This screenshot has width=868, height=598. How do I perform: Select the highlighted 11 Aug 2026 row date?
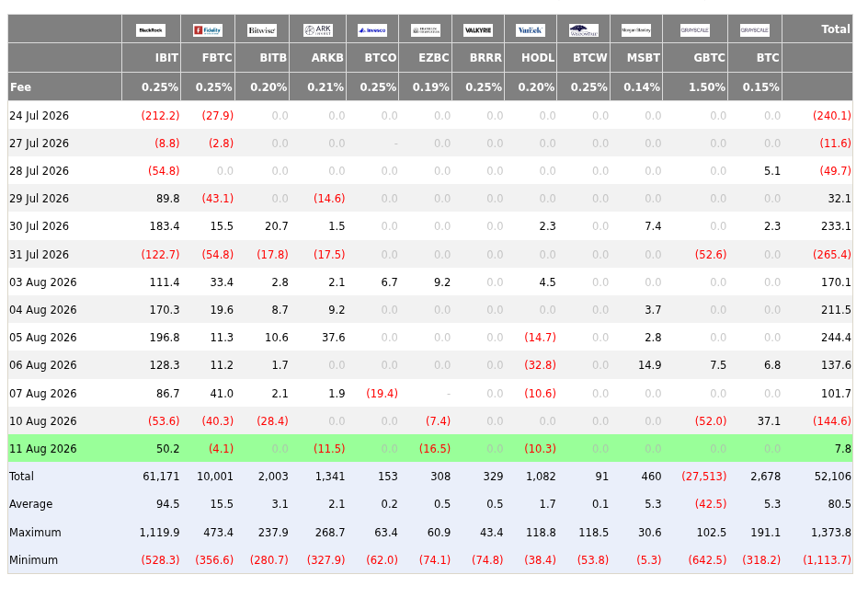coord(42,449)
